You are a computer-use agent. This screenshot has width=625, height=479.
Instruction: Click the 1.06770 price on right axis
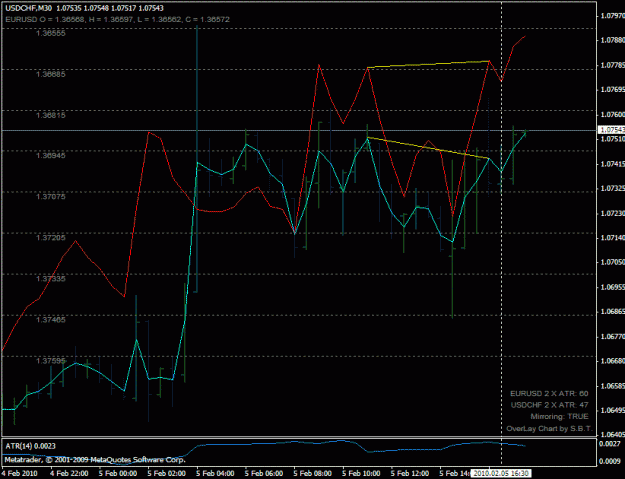pyautogui.click(x=612, y=336)
